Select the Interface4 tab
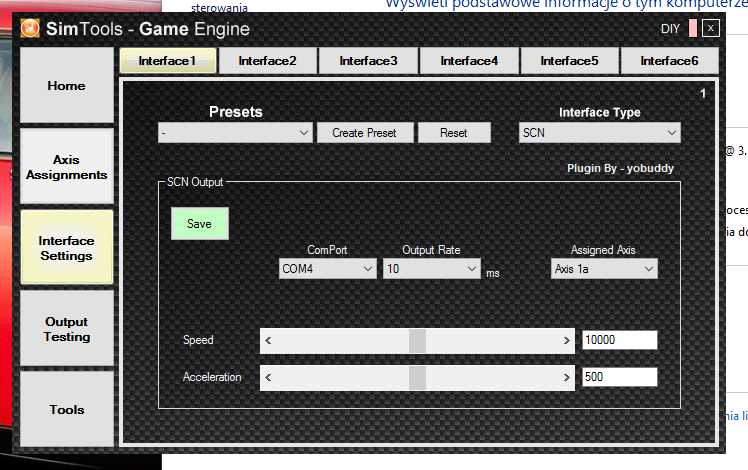This screenshot has width=748, height=470. click(x=469, y=61)
